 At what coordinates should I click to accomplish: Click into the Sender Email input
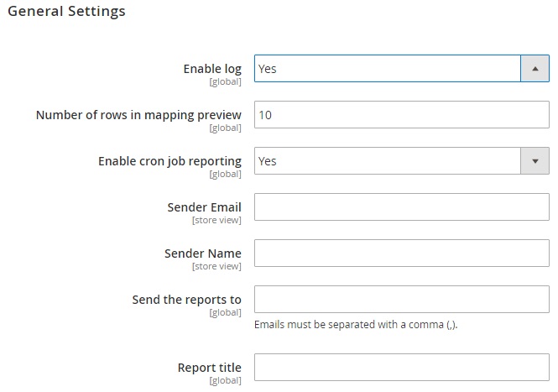pyautogui.click(x=401, y=207)
